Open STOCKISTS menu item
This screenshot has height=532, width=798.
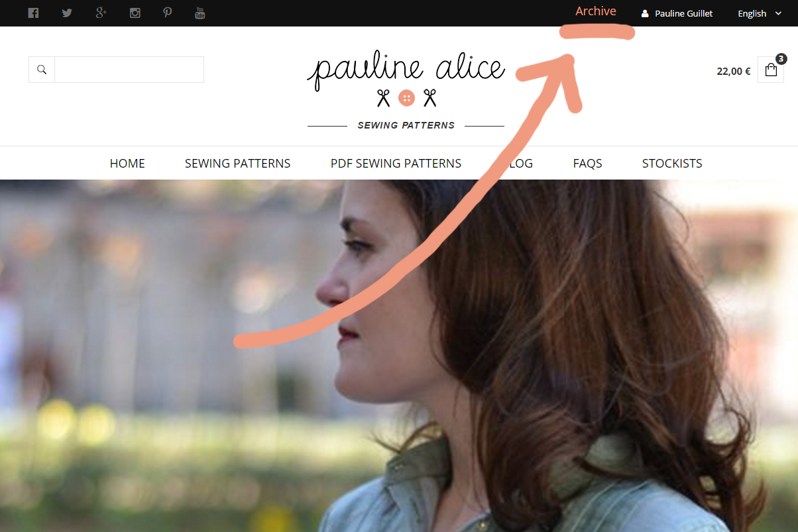point(672,163)
